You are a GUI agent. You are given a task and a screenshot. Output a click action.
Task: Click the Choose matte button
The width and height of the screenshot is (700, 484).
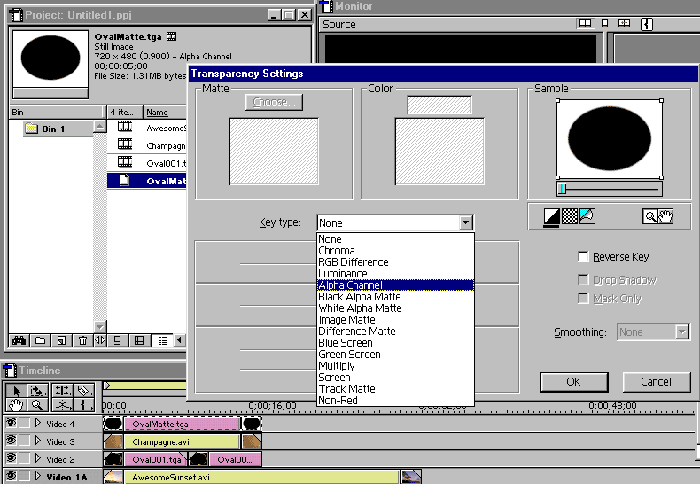tap(274, 102)
